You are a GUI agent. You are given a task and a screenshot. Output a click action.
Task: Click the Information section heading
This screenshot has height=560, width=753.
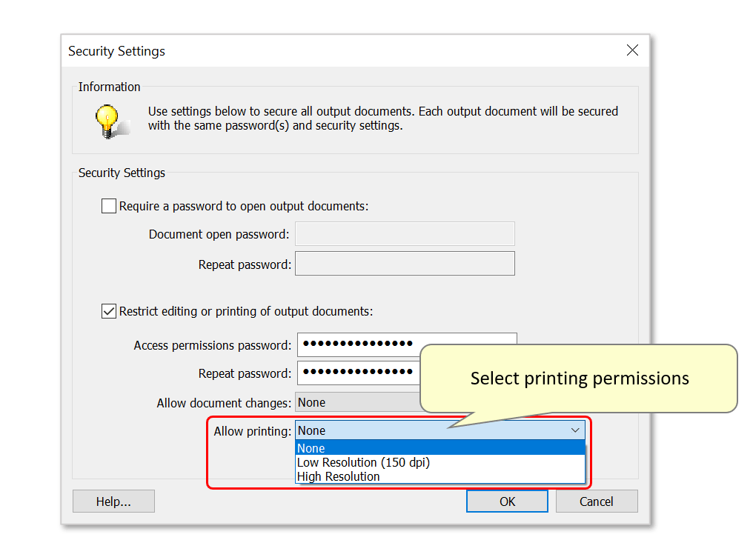click(109, 87)
